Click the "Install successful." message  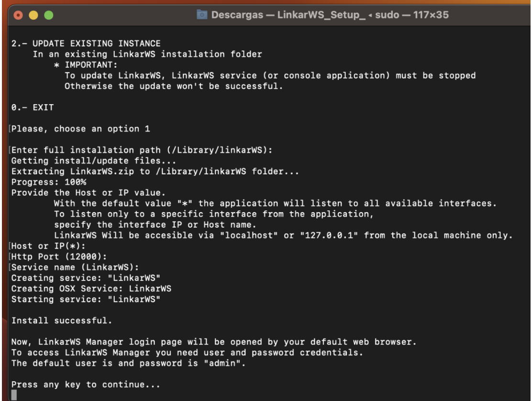(x=62, y=321)
